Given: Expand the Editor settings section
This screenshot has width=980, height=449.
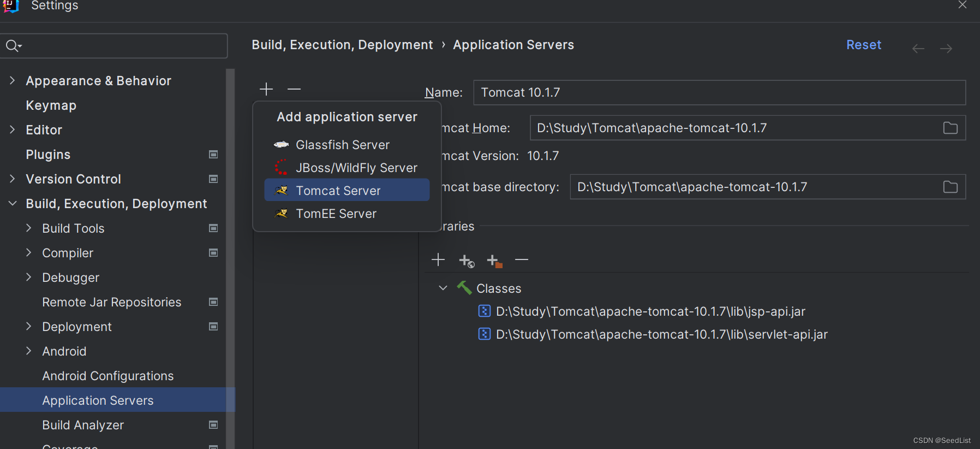Looking at the screenshot, I should 12,129.
